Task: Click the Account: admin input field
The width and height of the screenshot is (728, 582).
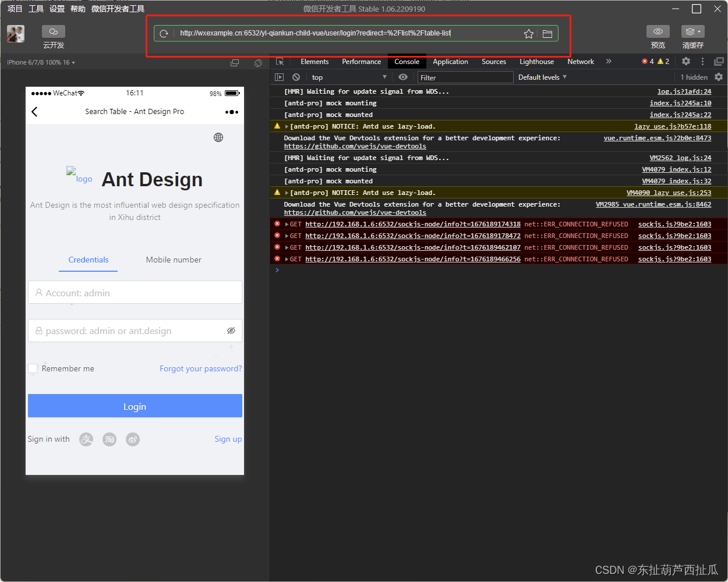Action: (135, 293)
